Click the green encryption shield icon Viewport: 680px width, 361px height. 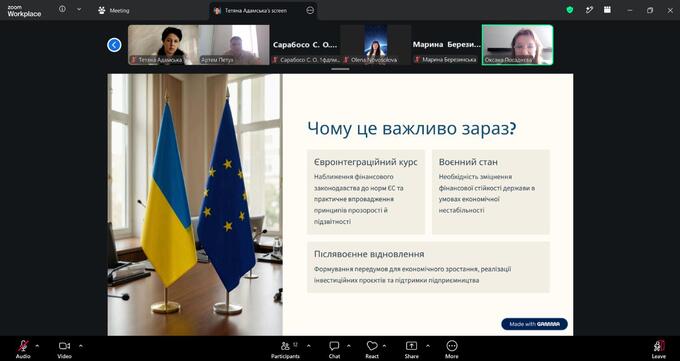click(x=570, y=10)
